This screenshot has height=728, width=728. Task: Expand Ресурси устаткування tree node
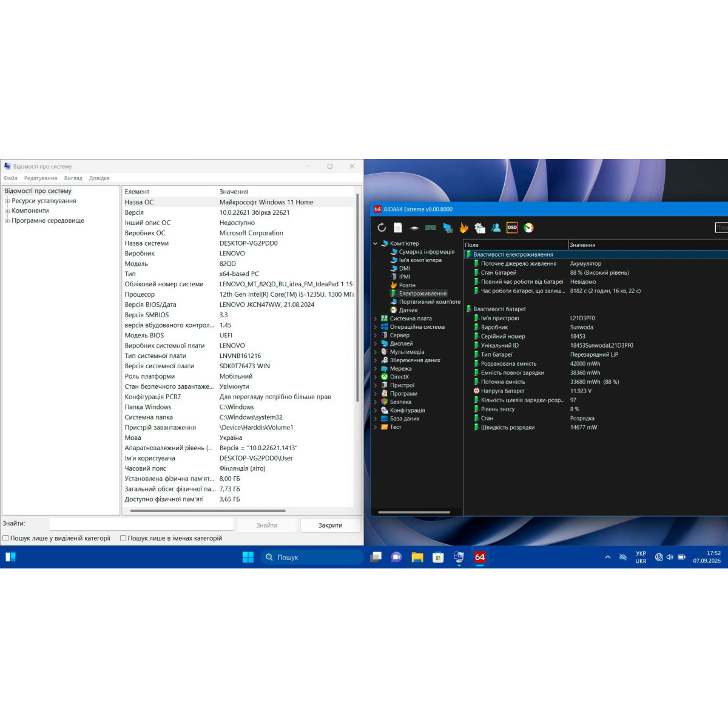click(7, 201)
